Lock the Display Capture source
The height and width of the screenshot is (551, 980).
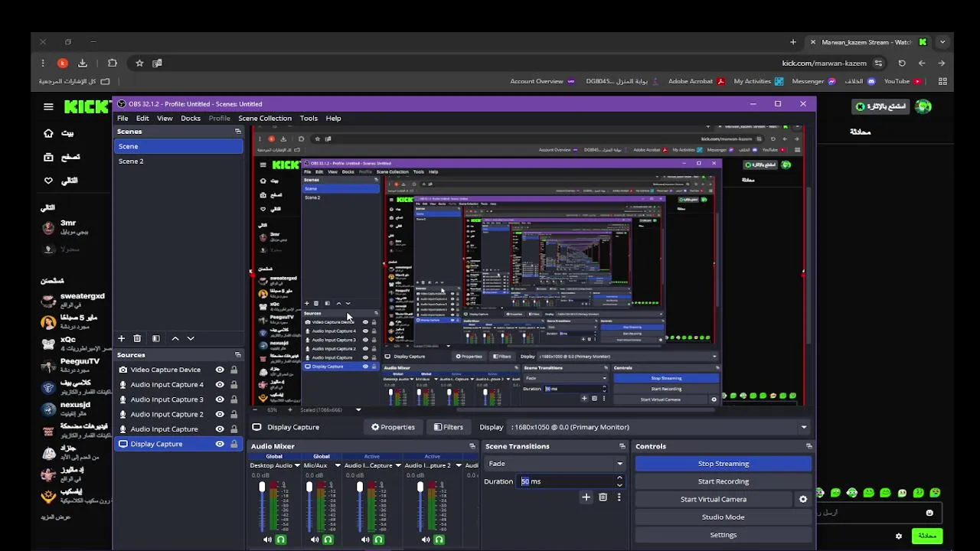234,444
